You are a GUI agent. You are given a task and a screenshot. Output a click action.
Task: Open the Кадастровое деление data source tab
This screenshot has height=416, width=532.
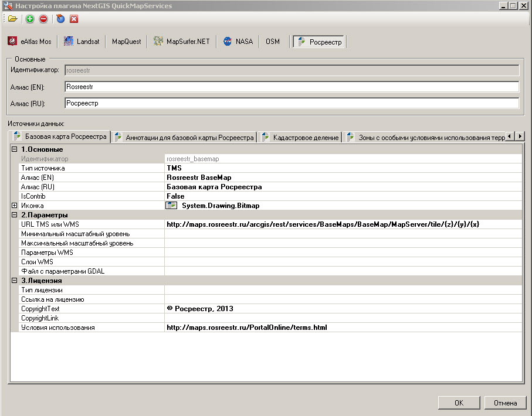(x=304, y=136)
